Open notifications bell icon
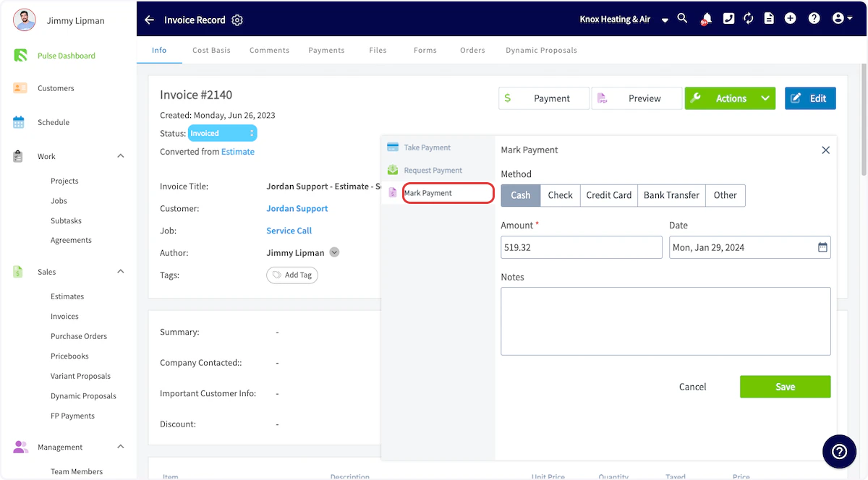The image size is (868, 480). 705,19
